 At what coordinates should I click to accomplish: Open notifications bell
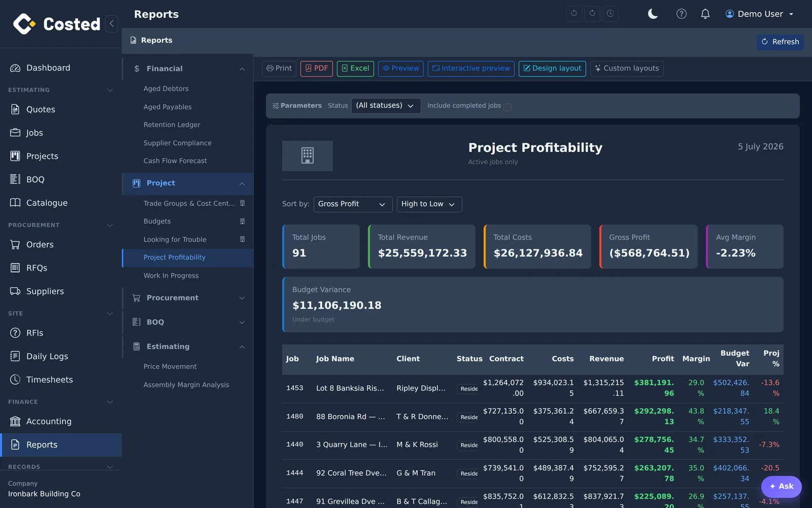(705, 14)
